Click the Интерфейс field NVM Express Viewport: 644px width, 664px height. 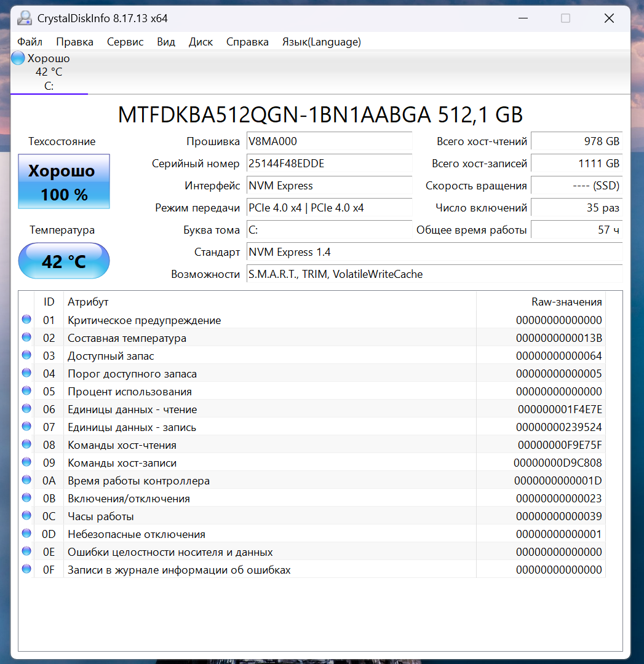[329, 186]
